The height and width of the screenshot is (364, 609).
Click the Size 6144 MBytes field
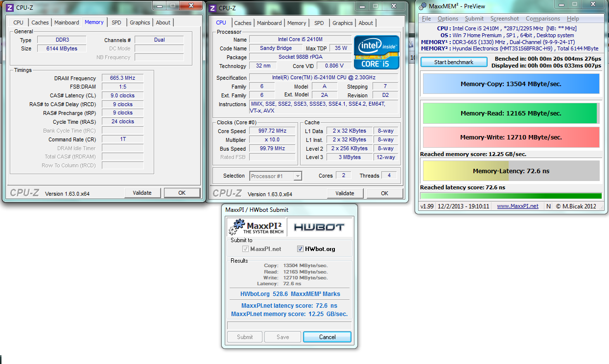[61, 48]
